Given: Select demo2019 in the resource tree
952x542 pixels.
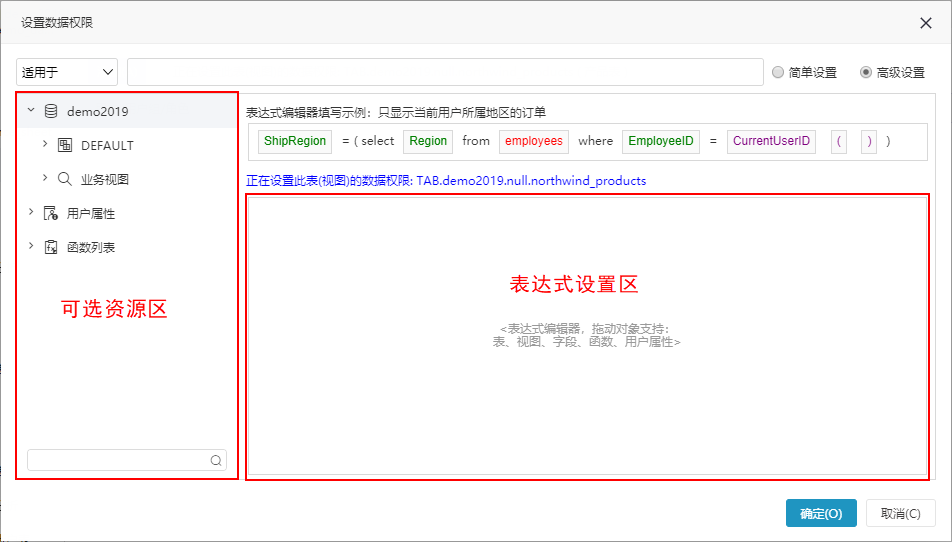Looking at the screenshot, I should [x=98, y=112].
